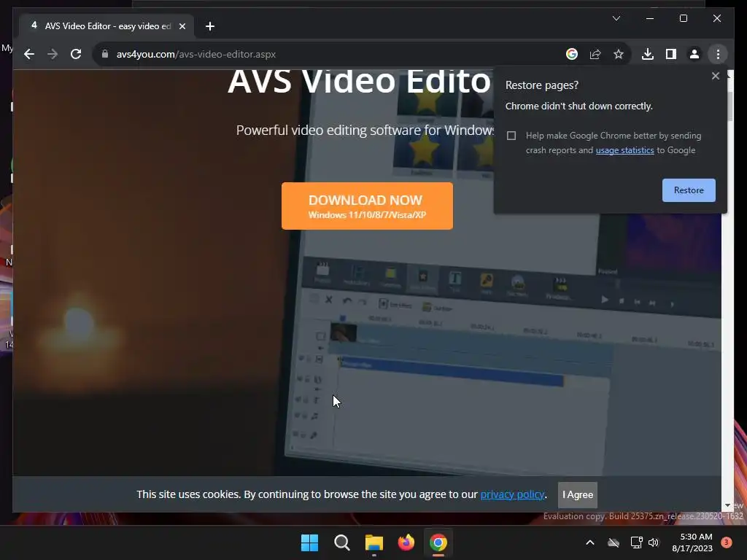Open the usage statistics link

pos(624,150)
